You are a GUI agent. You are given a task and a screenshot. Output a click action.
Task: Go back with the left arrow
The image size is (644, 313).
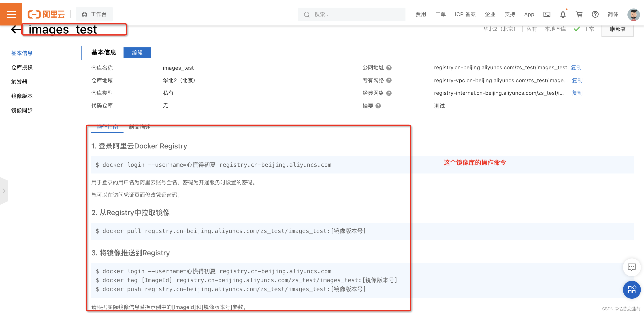click(x=16, y=30)
